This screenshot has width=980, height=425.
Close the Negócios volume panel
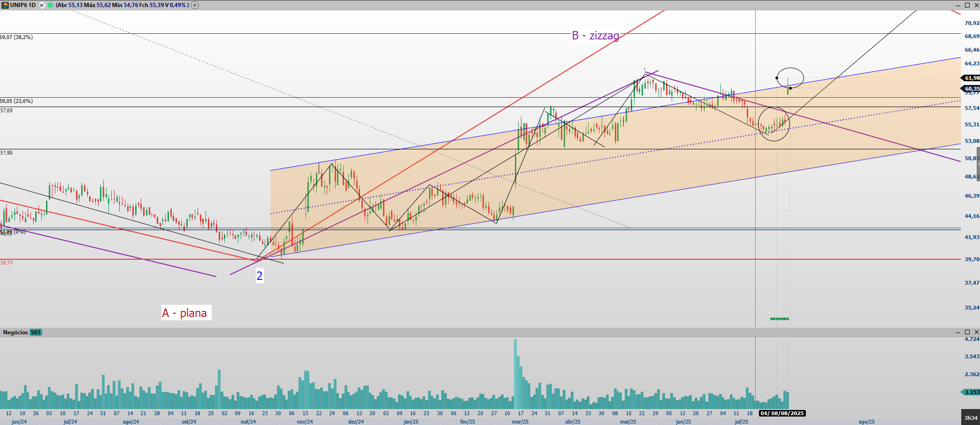point(976,332)
